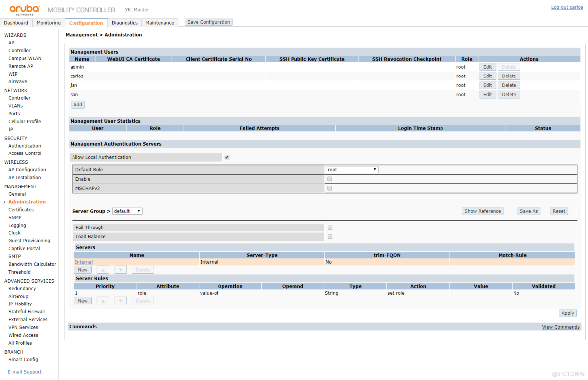This screenshot has width=588, height=380.
Task: Open AP Configuration under Wireless
Action: (27, 170)
